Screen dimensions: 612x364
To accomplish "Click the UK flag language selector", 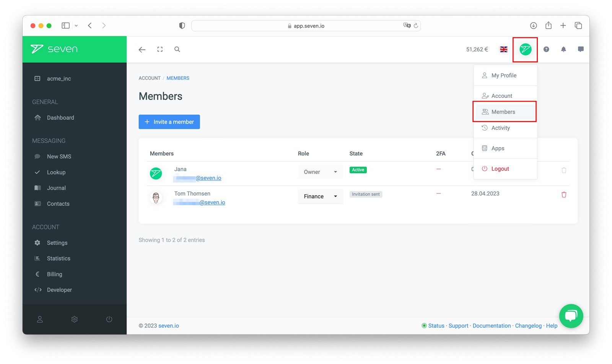I will pos(503,49).
